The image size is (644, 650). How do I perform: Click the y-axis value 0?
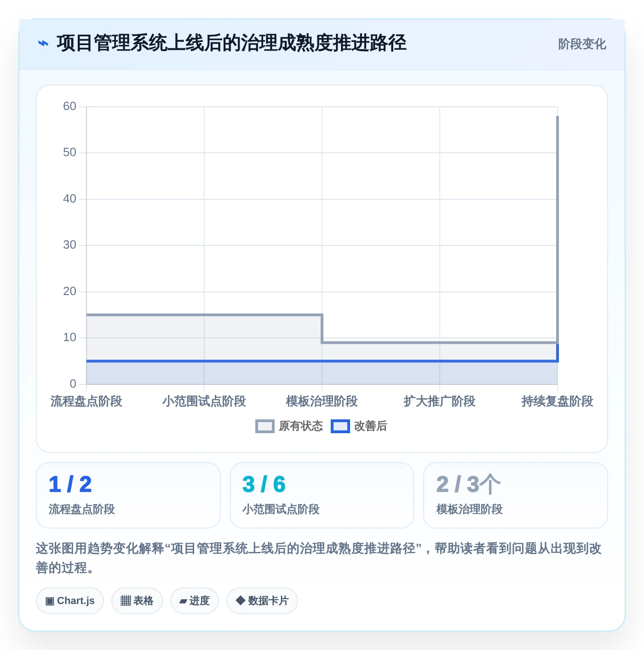(73, 384)
